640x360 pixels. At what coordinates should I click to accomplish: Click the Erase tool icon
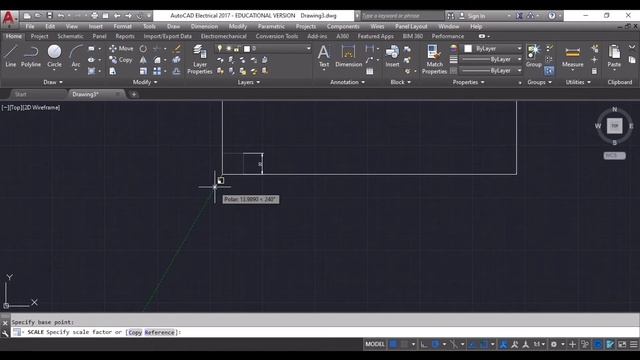point(176,49)
